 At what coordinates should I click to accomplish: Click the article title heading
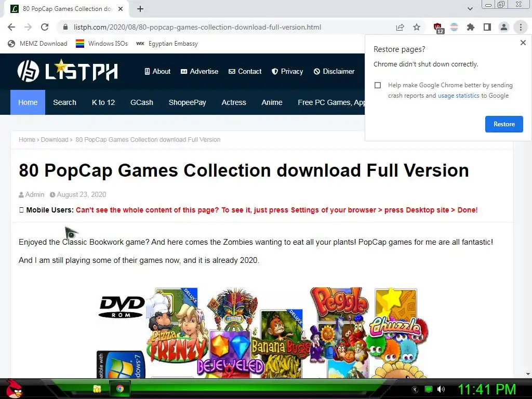pos(244,170)
